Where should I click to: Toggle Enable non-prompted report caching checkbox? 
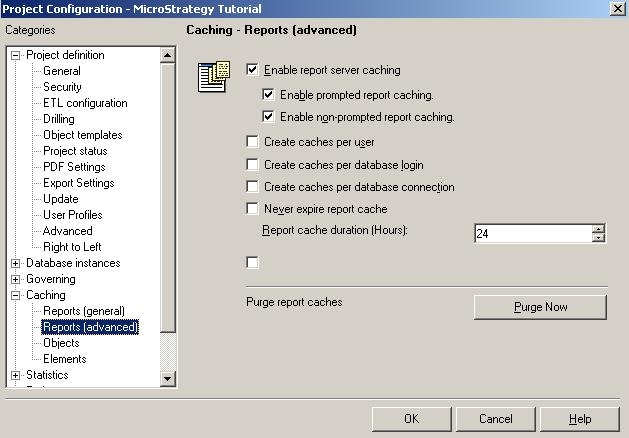coord(268,116)
